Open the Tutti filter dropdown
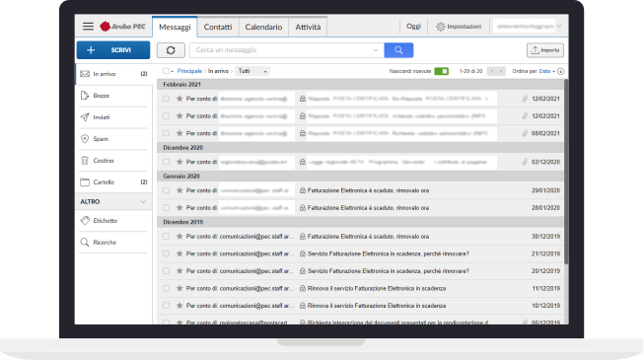 [x=252, y=71]
